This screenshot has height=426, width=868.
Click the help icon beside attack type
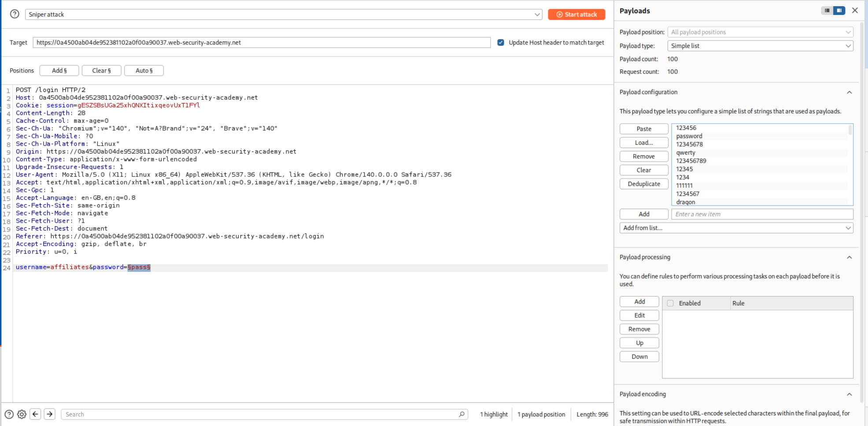15,14
